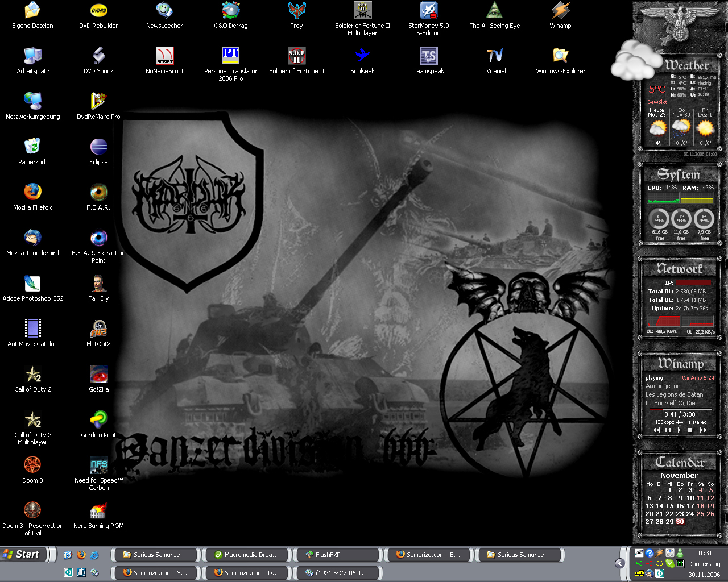Launch Firefox from the quick launch bar
728x582 pixels.
pos(81,555)
